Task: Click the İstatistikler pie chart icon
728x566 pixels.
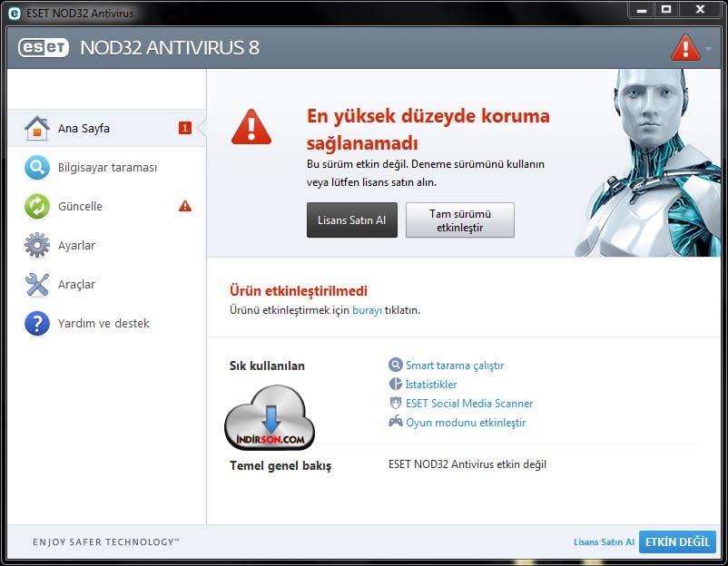Action: tap(395, 384)
